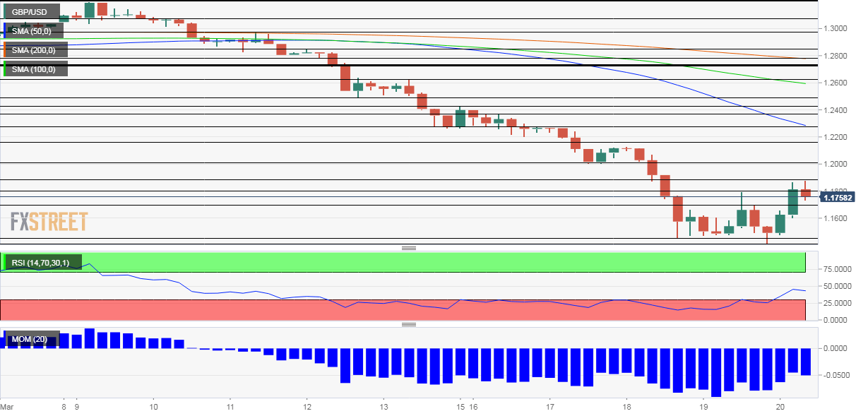Viewport: 868px width, 416px height.
Task: Click the 1.1600 price axis label
Action: tap(836, 218)
